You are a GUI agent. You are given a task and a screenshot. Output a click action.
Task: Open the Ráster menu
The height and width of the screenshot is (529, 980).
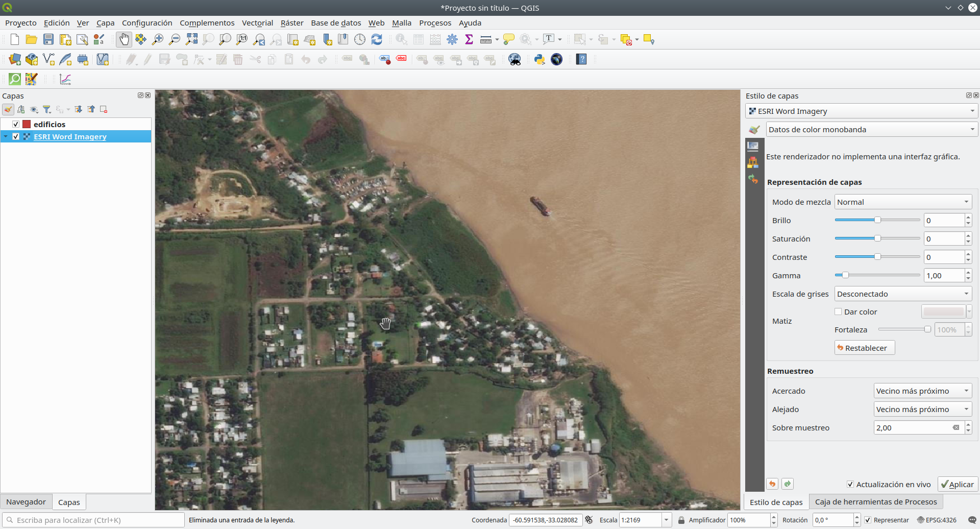tap(292, 22)
